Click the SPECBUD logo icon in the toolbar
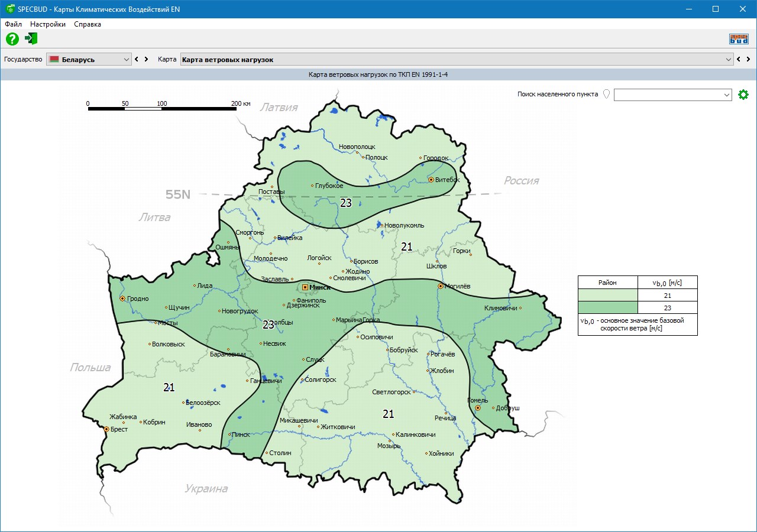The width and height of the screenshot is (757, 532). [x=739, y=39]
